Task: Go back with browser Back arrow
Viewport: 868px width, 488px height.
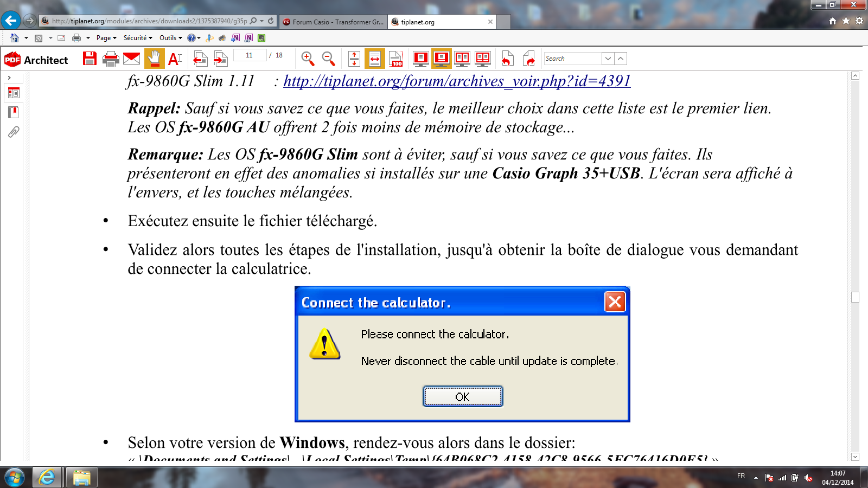Action: [x=11, y=21]
